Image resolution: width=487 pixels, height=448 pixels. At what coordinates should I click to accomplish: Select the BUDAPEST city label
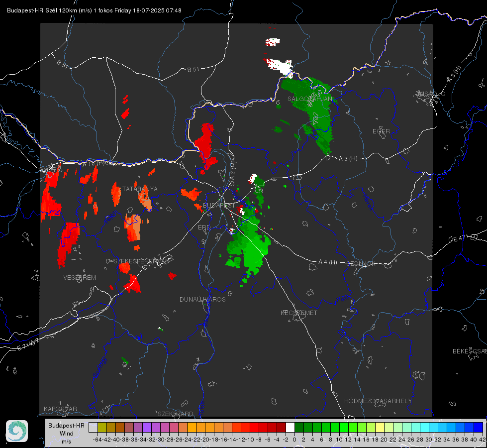(219, 205)
